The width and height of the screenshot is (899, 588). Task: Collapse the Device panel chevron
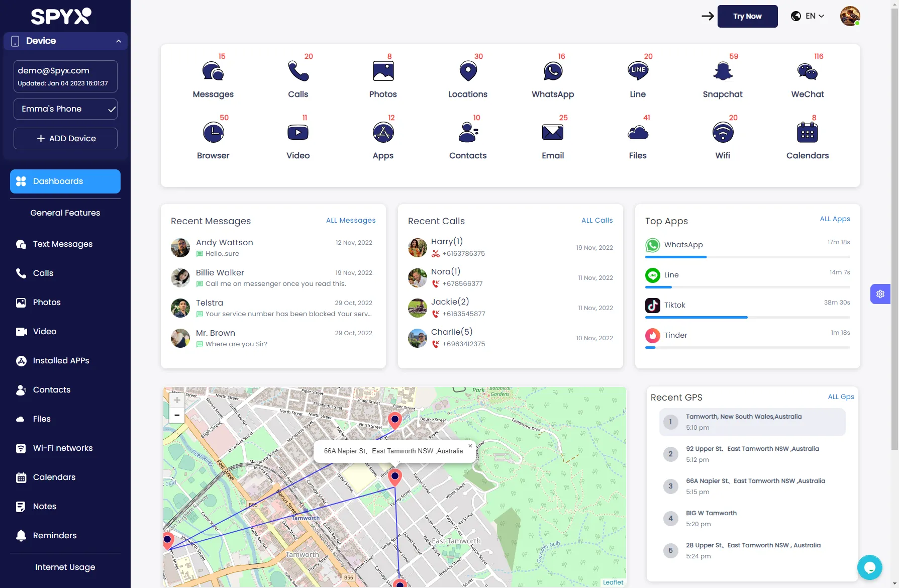point(119,41)
